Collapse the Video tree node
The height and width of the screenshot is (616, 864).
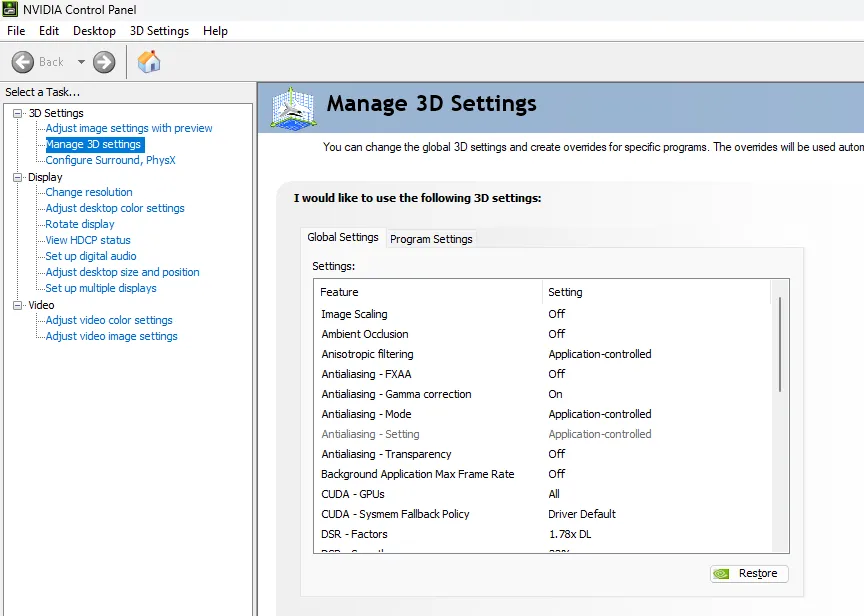click(18, 305)
